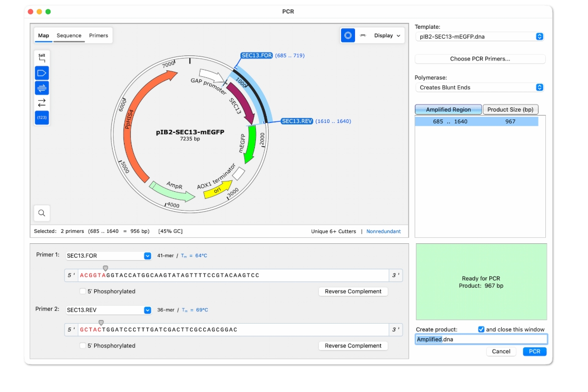Switch to the Primers tab
Screen dimensions: 588x392
[99, 36]
